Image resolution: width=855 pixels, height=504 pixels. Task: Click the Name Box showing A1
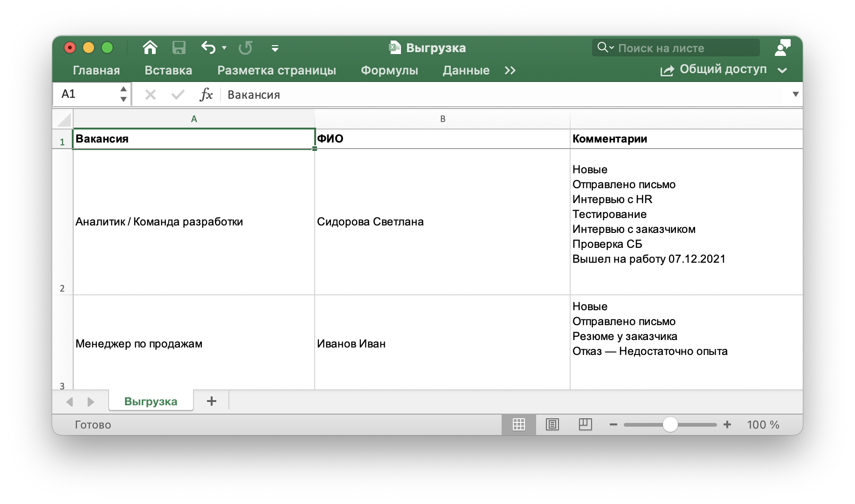[86, 94]
